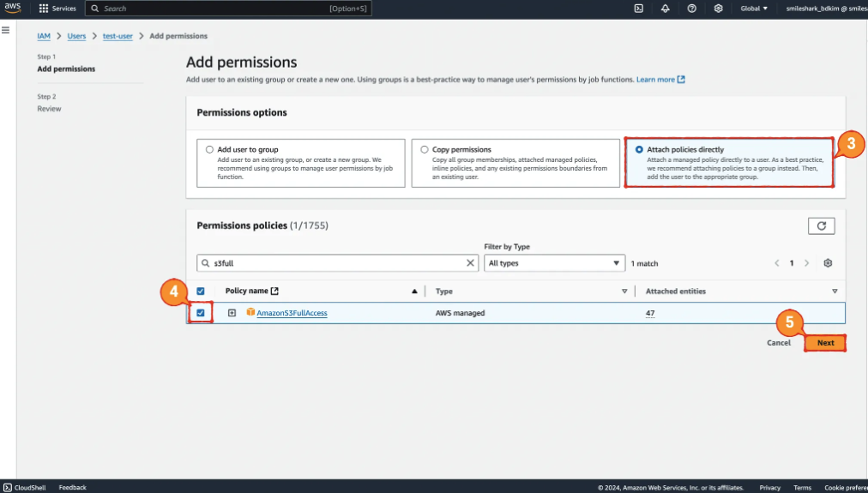Click the AWS logo home icon

[12, 8]
